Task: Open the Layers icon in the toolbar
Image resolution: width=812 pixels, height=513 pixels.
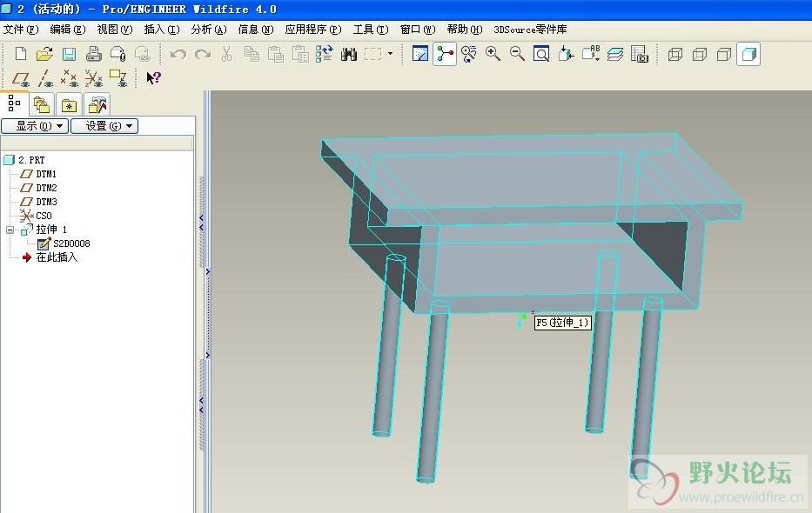Action: tap(615, 54)
